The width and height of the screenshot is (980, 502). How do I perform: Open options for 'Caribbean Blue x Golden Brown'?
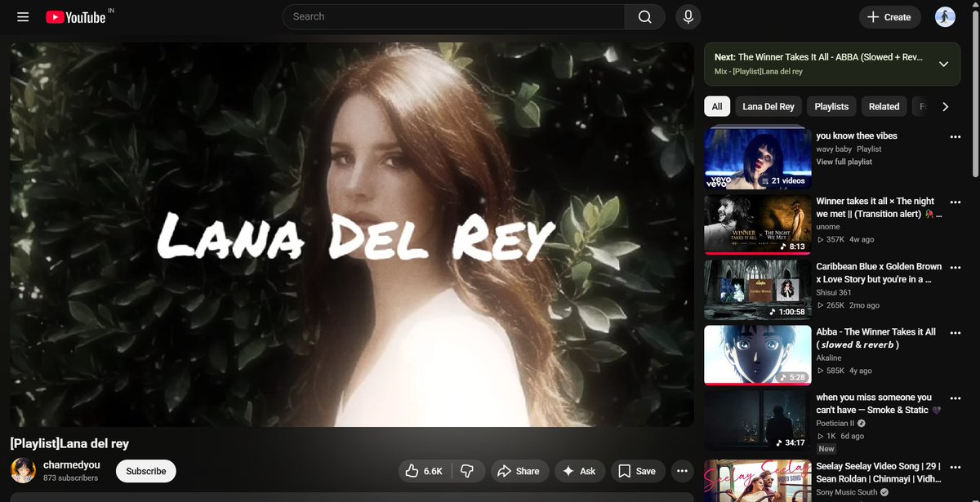[x=955, y=268]
